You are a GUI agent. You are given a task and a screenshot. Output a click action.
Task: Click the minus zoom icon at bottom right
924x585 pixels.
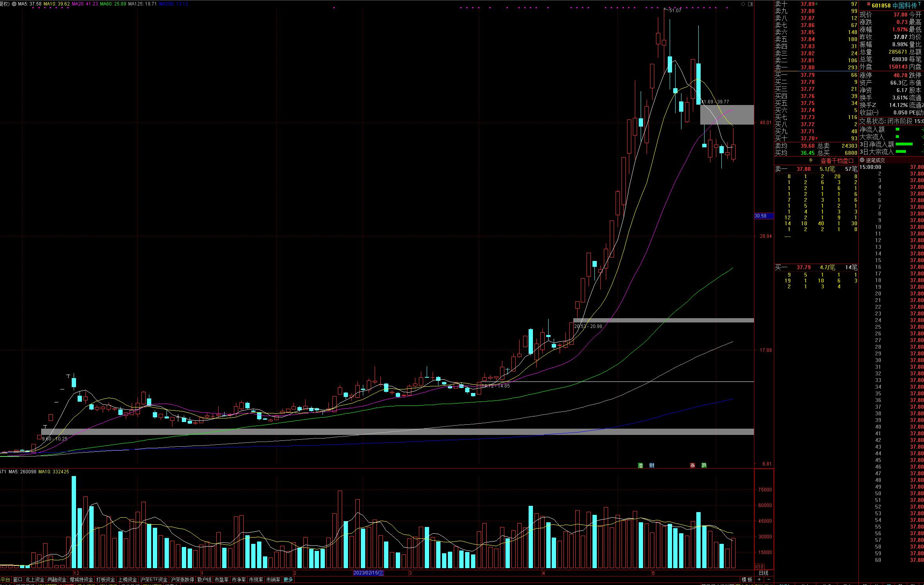tap(768, 580)
